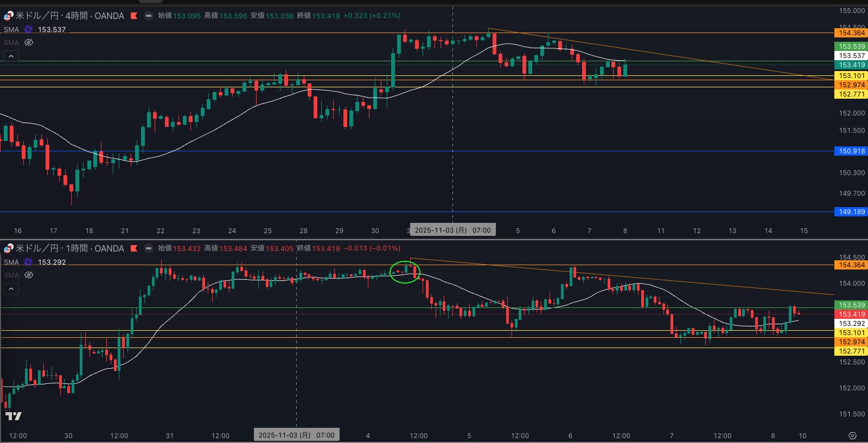
Task: Open symbol title 米ドル/円 4時間 OANDA
Action: click(x=70, y=16)
